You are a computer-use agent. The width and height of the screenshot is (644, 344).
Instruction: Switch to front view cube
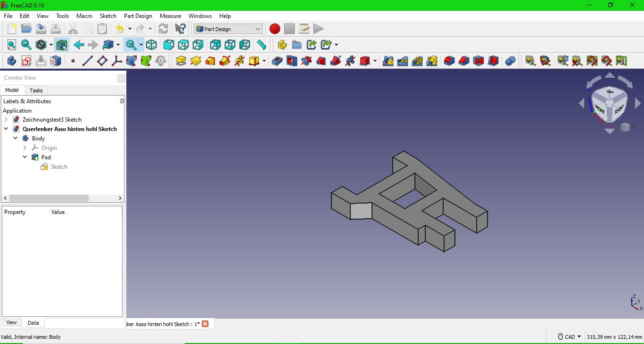[x=168, y=45]
